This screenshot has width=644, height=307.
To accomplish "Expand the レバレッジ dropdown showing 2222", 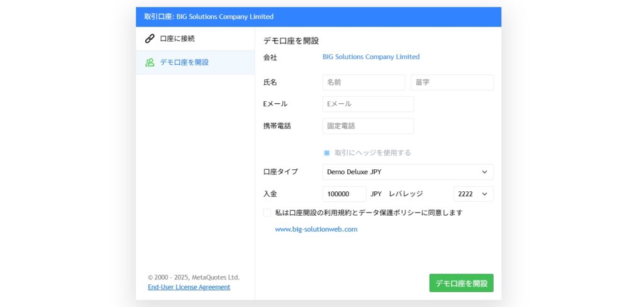I will (x=473, y=194).
